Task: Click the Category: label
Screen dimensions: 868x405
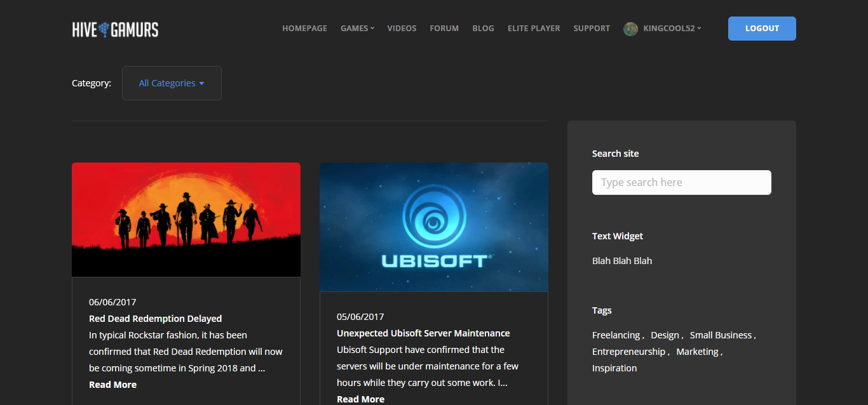Action: (x=92, y=83)
